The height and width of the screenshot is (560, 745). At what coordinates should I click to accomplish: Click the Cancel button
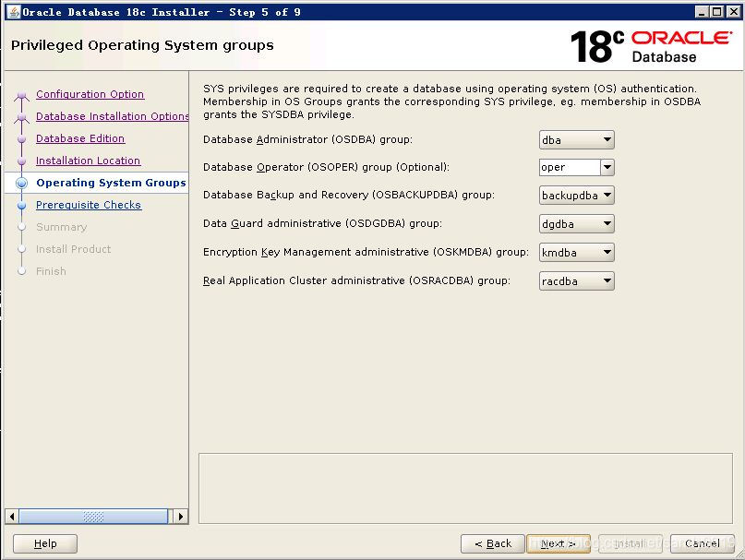coord(703,543)
